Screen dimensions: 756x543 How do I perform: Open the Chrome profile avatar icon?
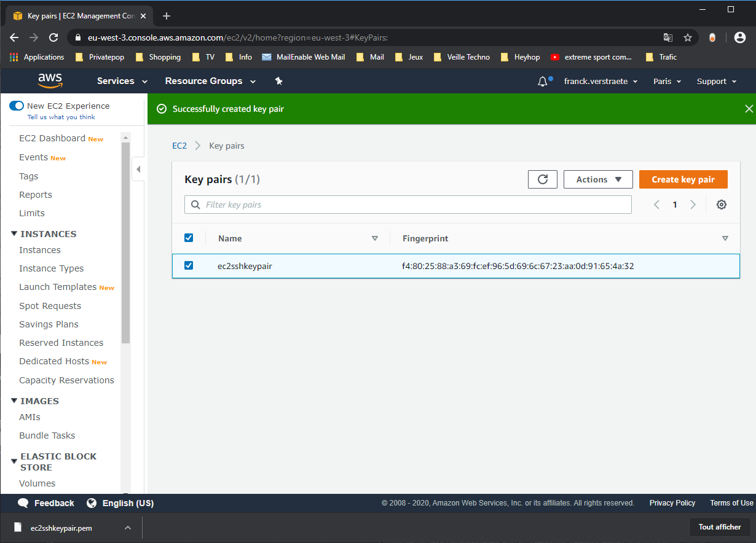coord(740,37)
